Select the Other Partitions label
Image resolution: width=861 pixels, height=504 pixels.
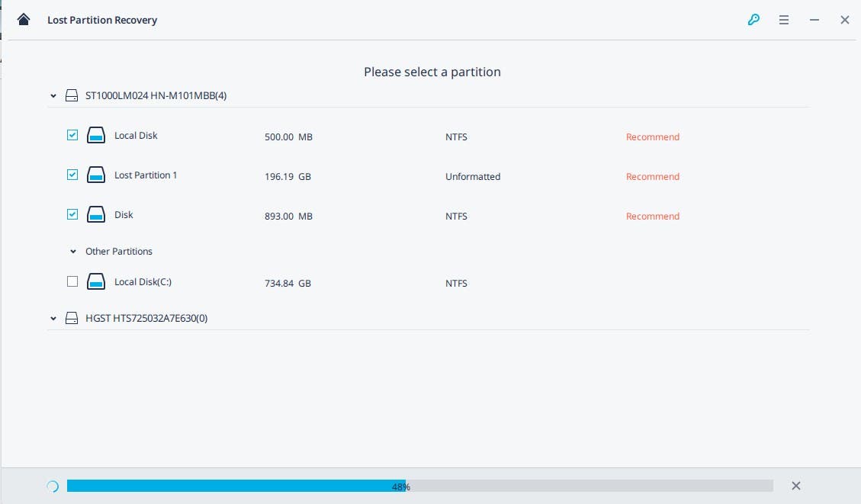click(119, 252)
